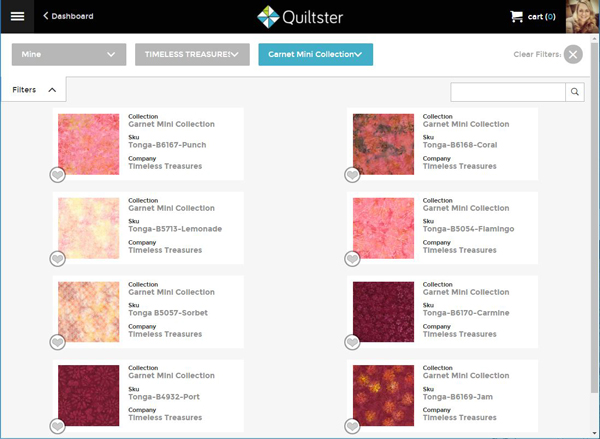
Task: Select the Lemonade fabric swatch
Action: coord(88,228)
